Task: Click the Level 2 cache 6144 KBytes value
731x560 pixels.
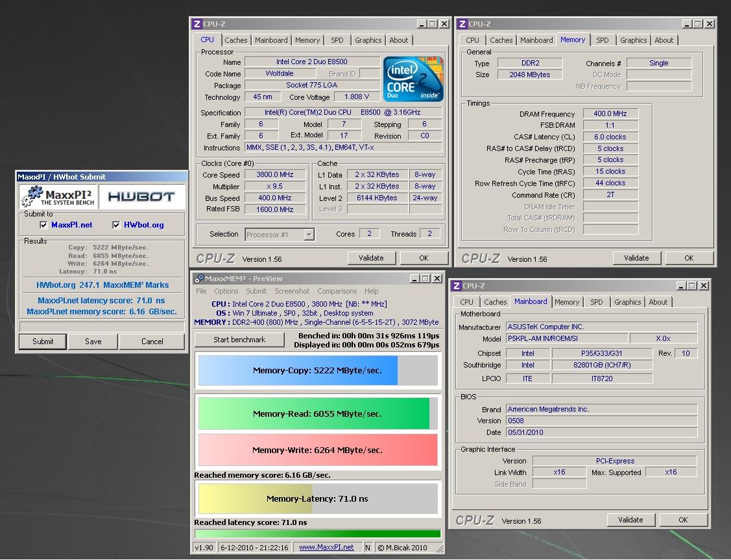Action: coord(377,198)
